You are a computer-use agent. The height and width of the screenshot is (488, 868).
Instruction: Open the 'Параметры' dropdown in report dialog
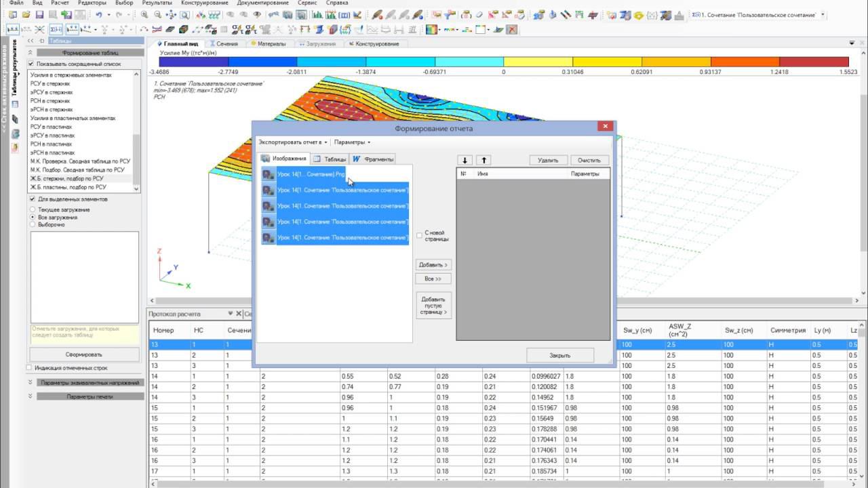(352, 142)
